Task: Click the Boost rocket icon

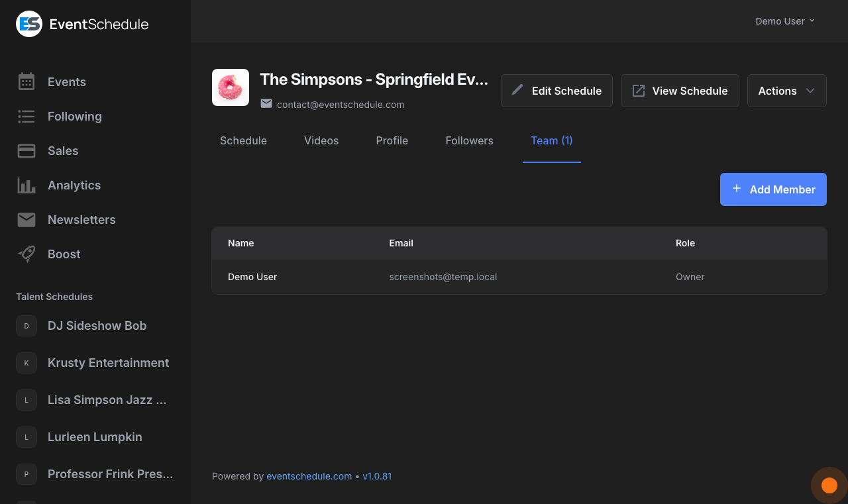Action: point(26,254)
